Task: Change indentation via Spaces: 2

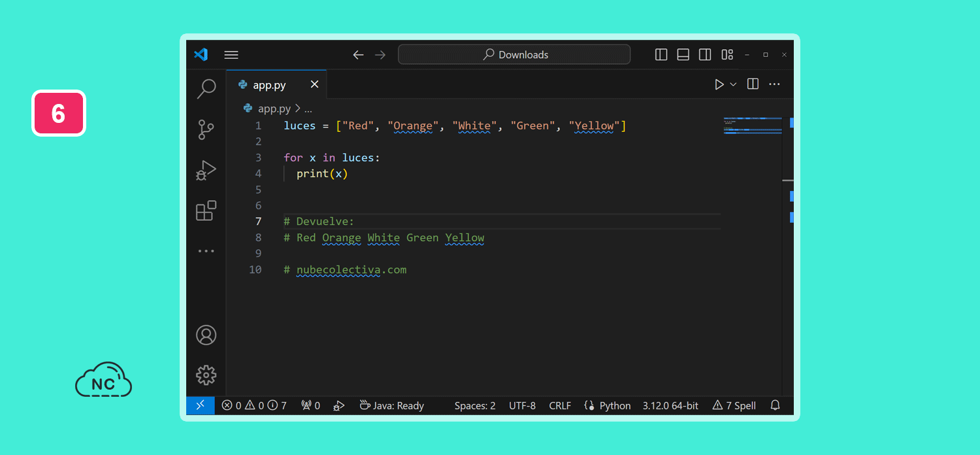Action: pyautogui.click(x=475, y=405)
